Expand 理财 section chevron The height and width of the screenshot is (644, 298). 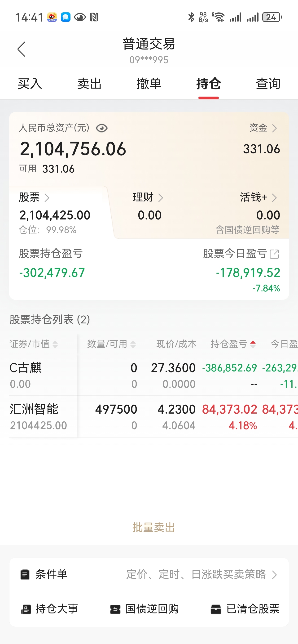(x=161, y=198)
